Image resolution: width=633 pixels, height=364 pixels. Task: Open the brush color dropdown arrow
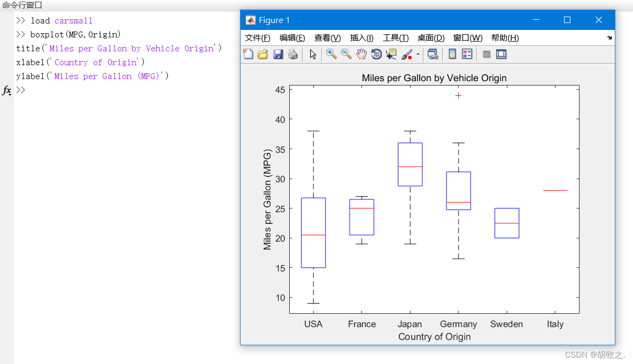click(x=418, y=54)
